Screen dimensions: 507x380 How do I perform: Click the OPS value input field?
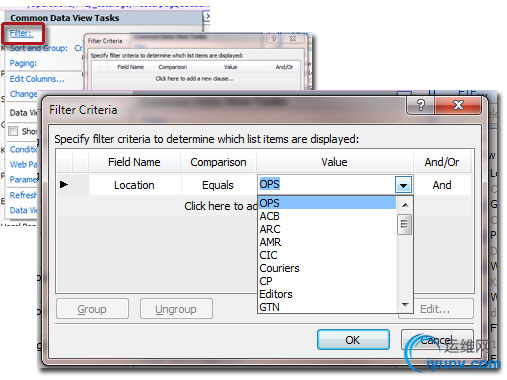point(327,184)
